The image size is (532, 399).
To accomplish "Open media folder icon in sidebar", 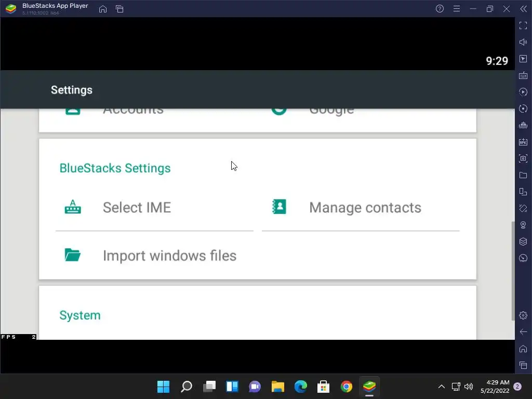I will 523,175.
